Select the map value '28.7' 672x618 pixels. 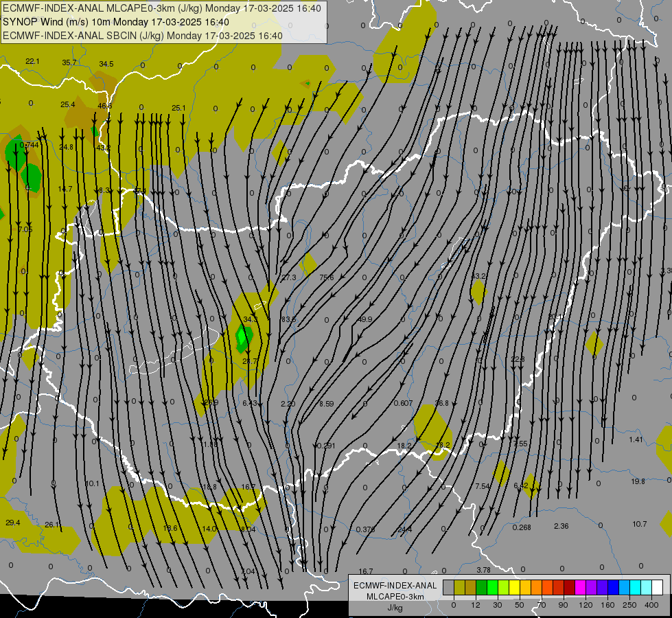(250, 362)
